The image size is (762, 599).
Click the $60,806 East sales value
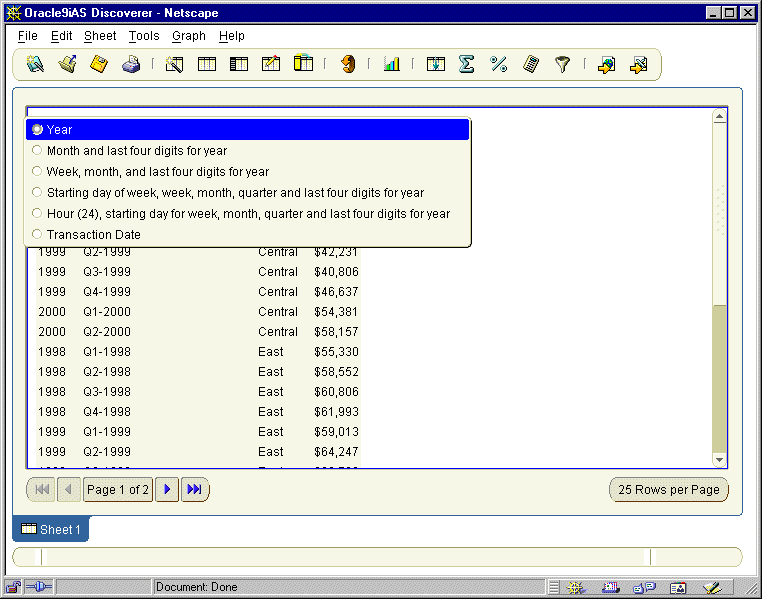[336, 392]
